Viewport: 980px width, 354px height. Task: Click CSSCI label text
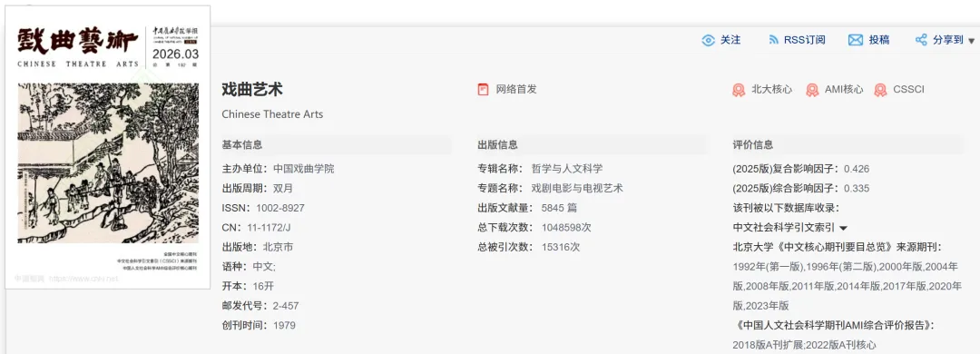tap(908, 90)
